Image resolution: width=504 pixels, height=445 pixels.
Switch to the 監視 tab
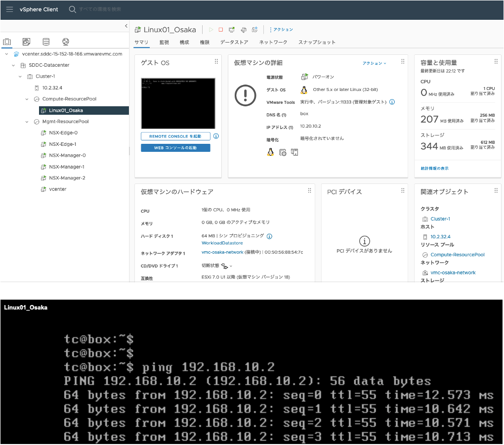164,43
